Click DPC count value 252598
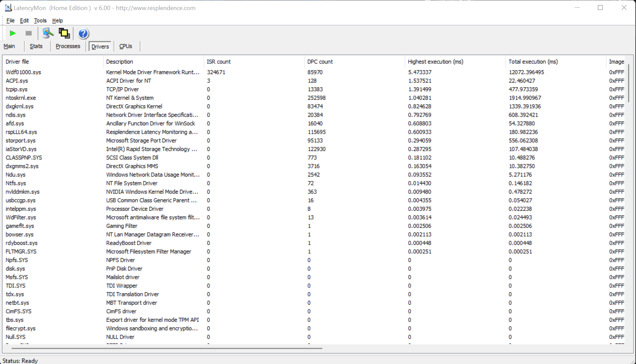This screenshot has width=636, height=364. (316, 98)
